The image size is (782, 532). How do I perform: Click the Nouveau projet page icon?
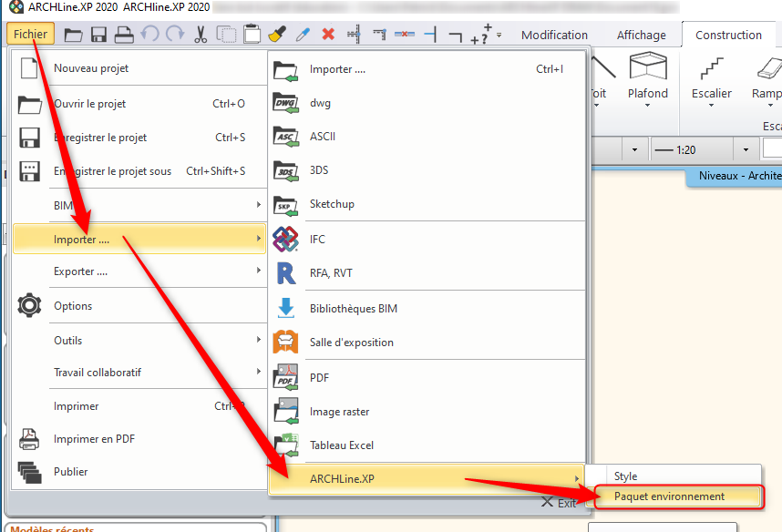point(29,68)
